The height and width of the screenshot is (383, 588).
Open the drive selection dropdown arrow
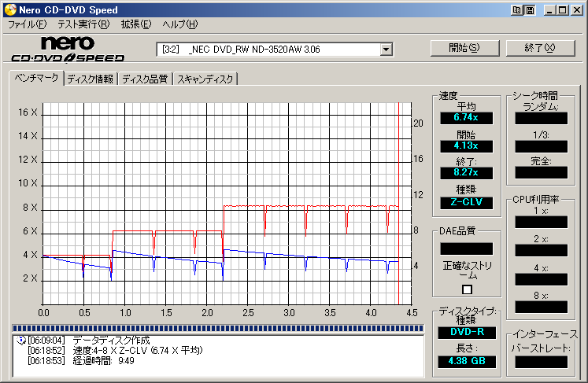pos(386,50)
